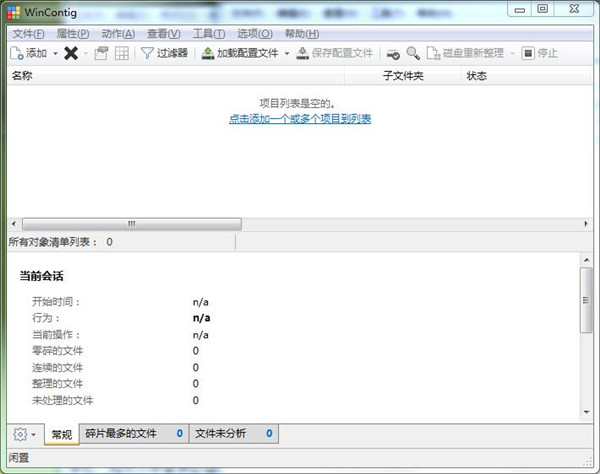Expand the gear icon's dropdown arrow

click(34, 435)
